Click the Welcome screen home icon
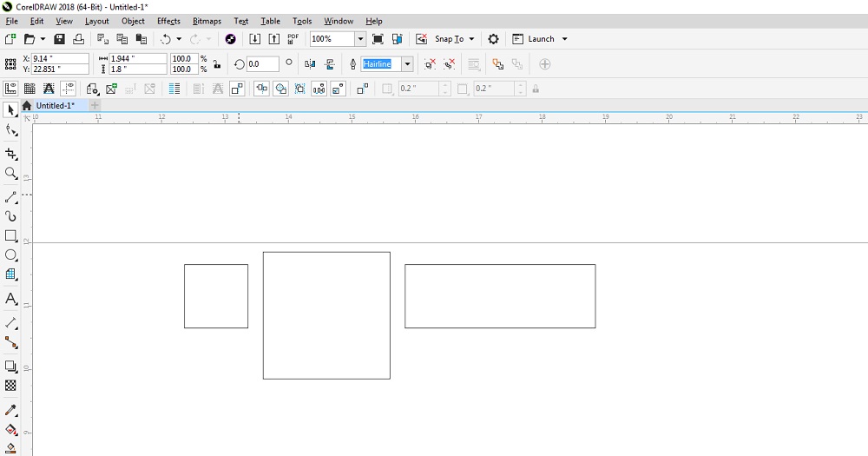 point(27,105)
